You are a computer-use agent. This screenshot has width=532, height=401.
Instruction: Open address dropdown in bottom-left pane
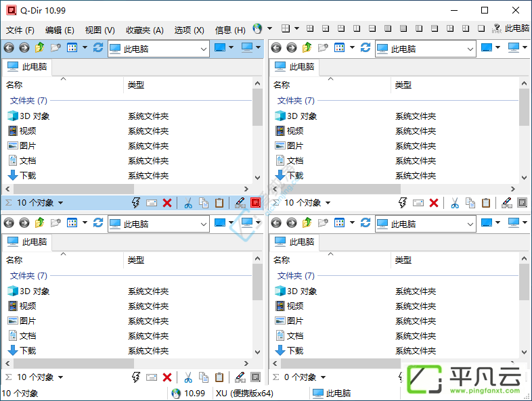pyautogui.click(x=203, y=225)
